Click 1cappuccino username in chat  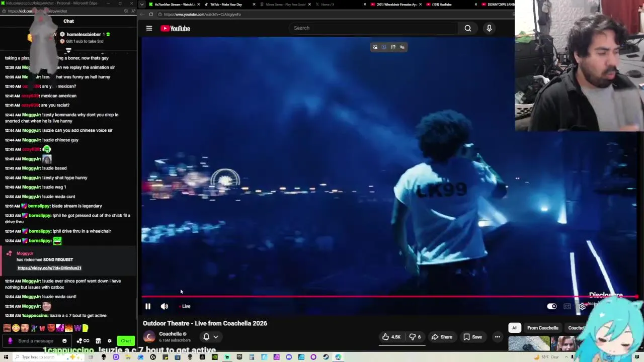(35, 316)
